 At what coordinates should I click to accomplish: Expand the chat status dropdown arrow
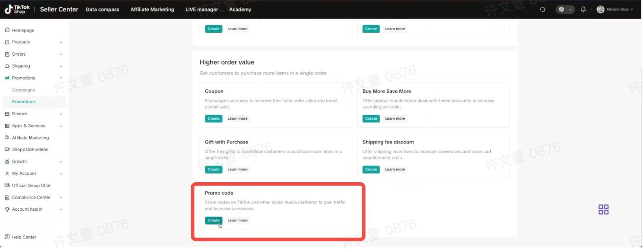click(570, 10)
